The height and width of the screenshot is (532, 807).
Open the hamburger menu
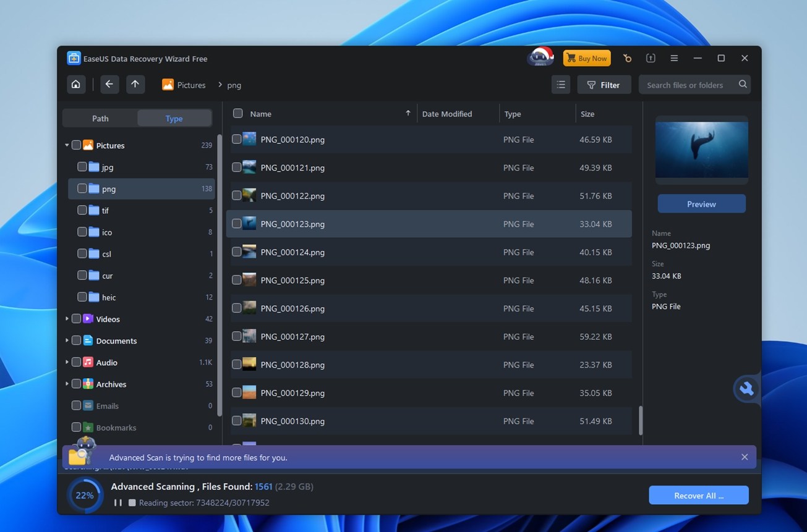(673, 57)
